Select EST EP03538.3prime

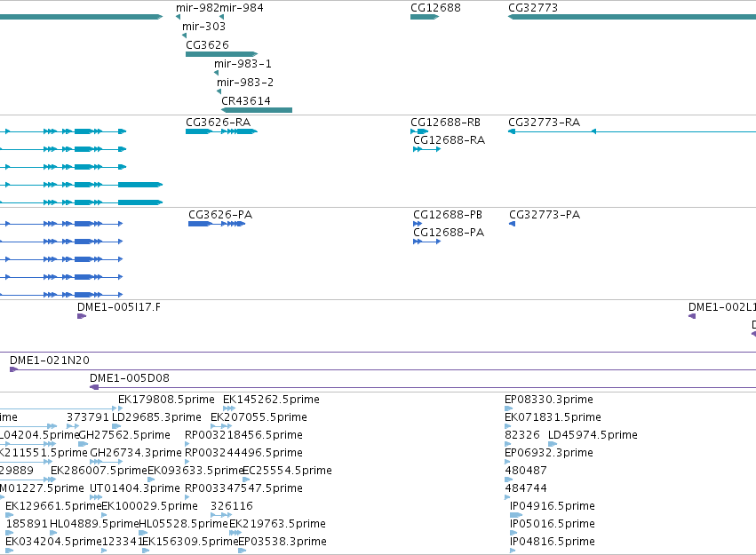pyautogui.click(x=283, y=542)
